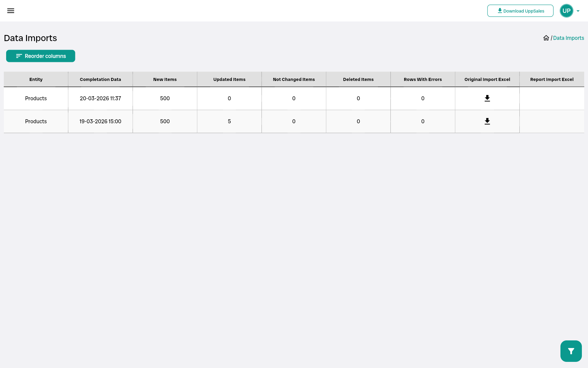Click the UP user avatar
This screenshot has width=588, height=368.
[567, 11]
